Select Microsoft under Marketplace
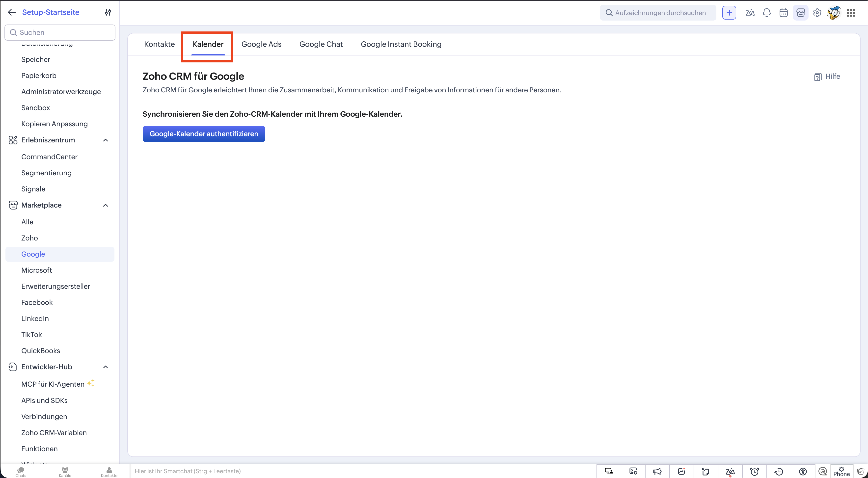868x478 pixels. coord(37,270)
